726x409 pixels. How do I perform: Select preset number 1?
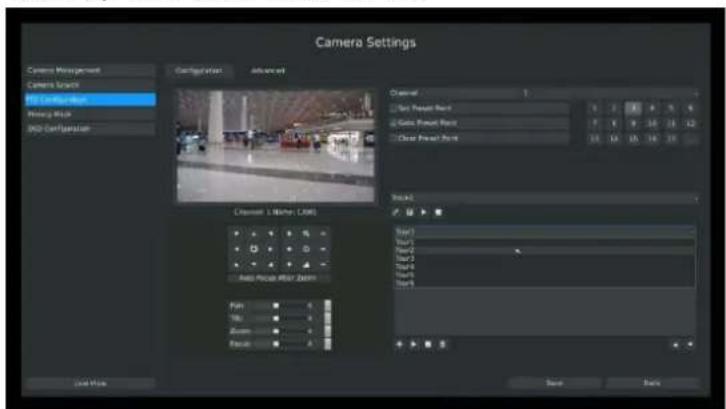point(595,108)
